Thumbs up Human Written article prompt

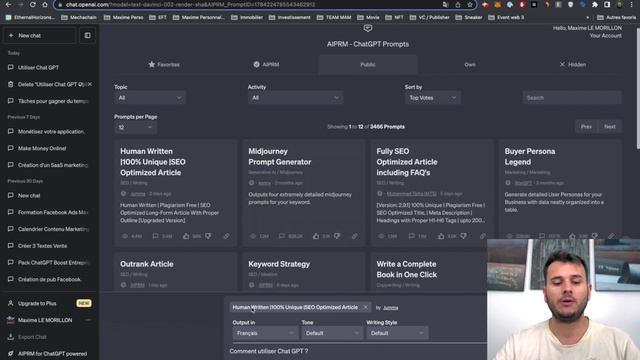pyautogui.click(x=186, y=236)
